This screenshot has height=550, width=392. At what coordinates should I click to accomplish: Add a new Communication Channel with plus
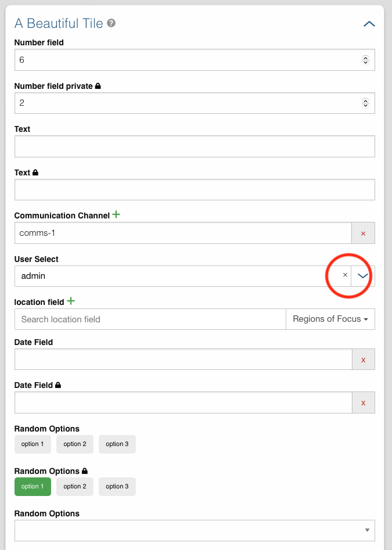pos(116,215)
